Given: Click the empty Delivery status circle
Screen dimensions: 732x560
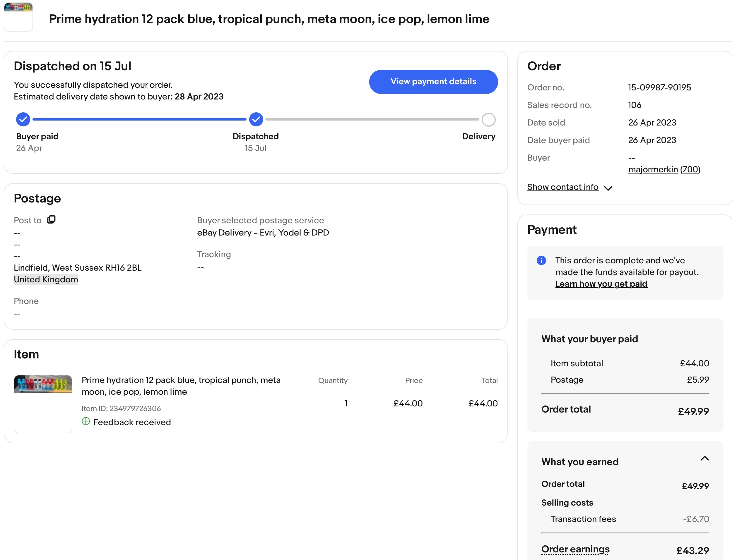Looking at the screenshot, I should point(488,120).
